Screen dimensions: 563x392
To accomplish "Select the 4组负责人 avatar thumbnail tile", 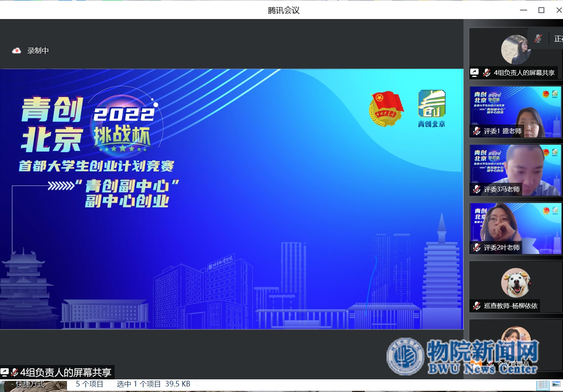I will pyautogui.click(x=515, y=53).
